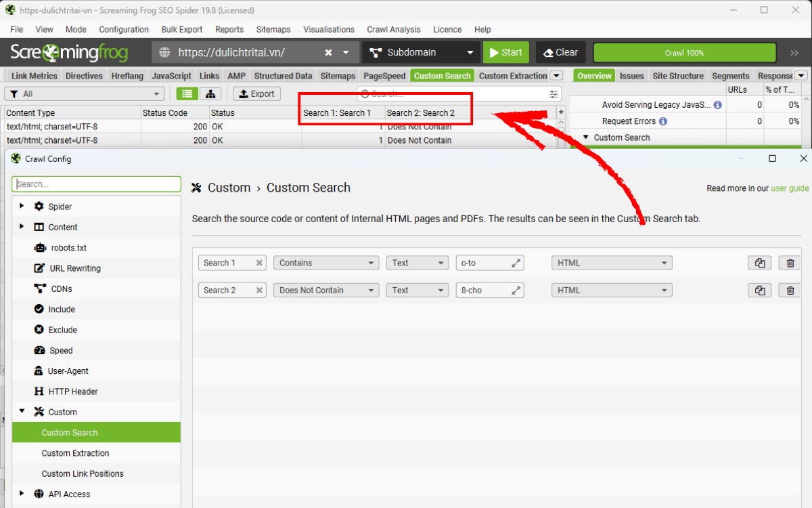Open the Bulk Export menu

(181, 29)
